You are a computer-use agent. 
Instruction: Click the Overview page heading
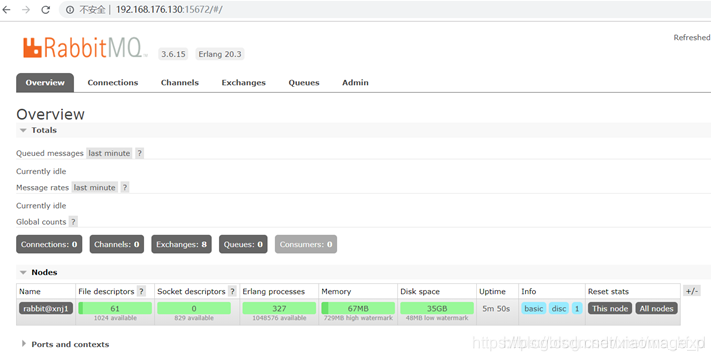(x=51, y=114)
